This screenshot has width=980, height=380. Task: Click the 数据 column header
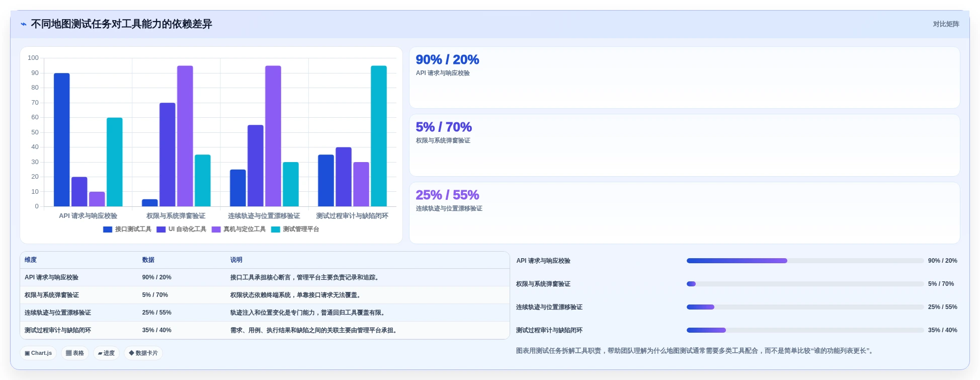coord(148,260)
